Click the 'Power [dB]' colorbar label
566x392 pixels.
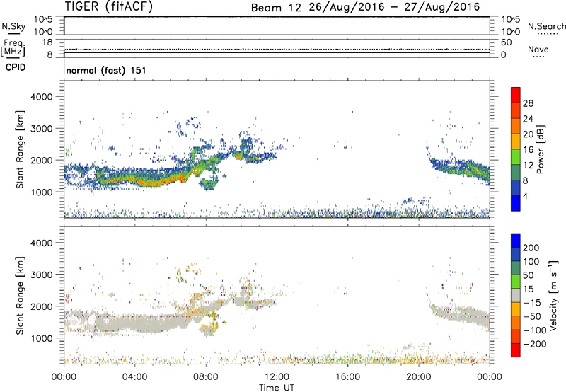click(541, 149)
